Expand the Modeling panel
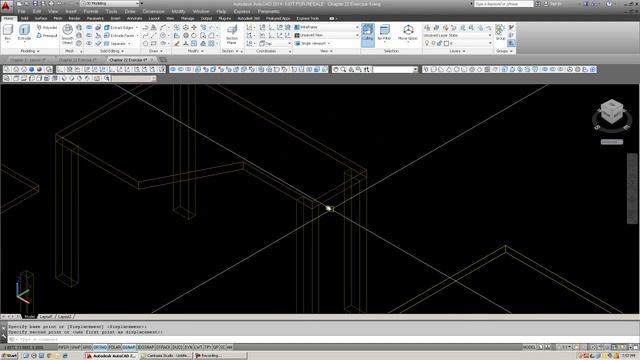640x360 pixels. pos(30,51)
